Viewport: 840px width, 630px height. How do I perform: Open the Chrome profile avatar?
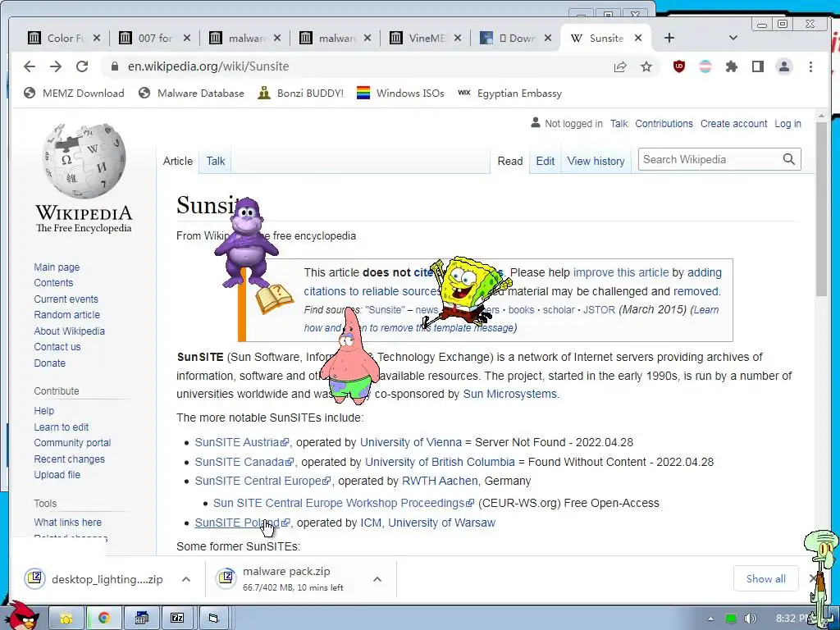point(784,66)
